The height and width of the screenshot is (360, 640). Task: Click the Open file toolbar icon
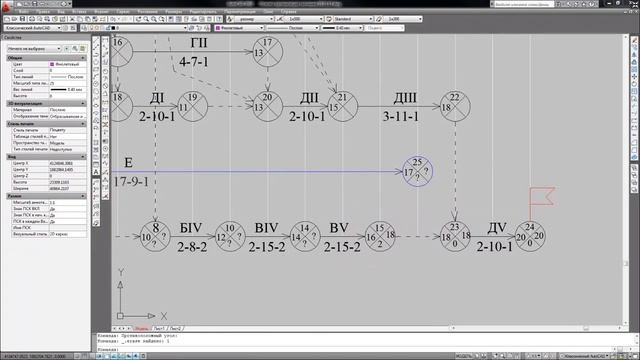(14, 19)
